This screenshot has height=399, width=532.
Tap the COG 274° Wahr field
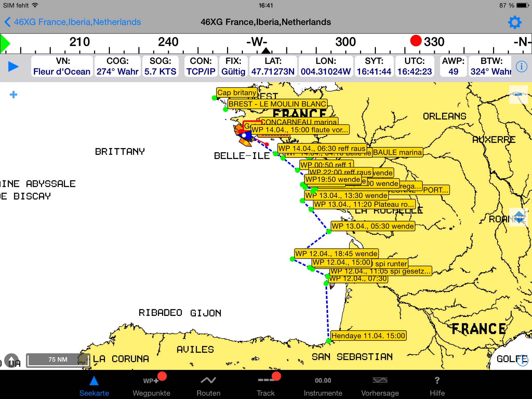click(x=117, y=66)
